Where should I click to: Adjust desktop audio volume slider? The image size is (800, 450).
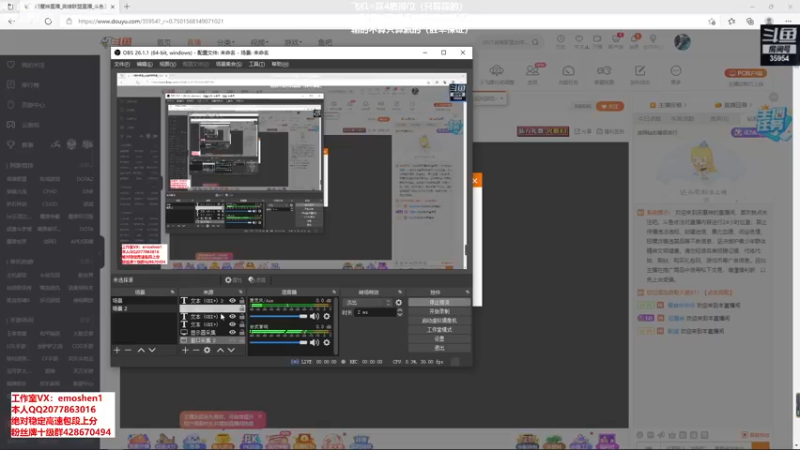coord(279,342)
